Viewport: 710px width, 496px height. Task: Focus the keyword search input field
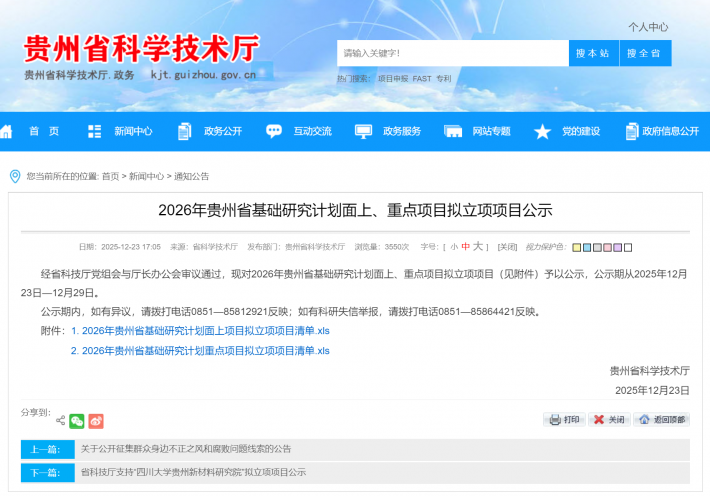pyautogui.click(x=452, y=53)
